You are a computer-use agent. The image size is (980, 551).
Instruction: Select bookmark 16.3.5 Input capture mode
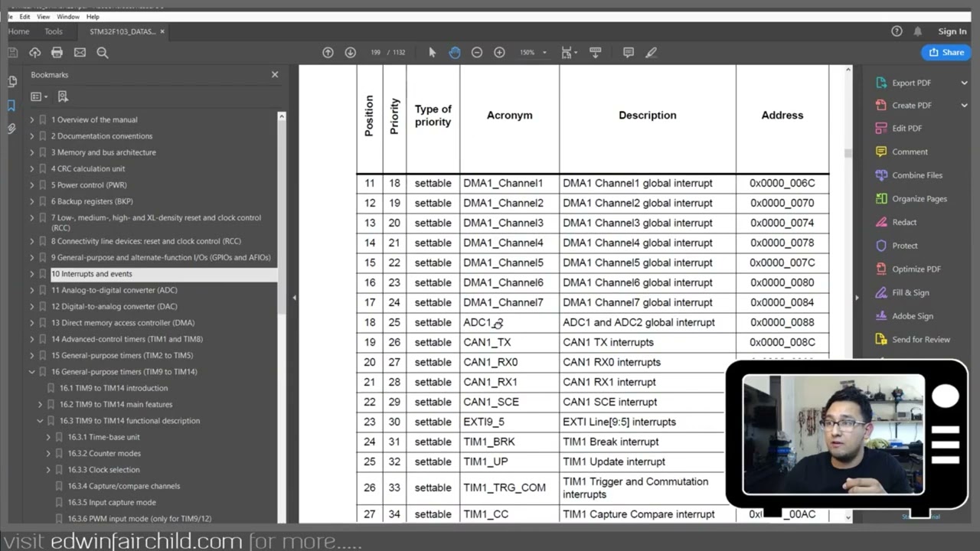[x=112, y=502]
